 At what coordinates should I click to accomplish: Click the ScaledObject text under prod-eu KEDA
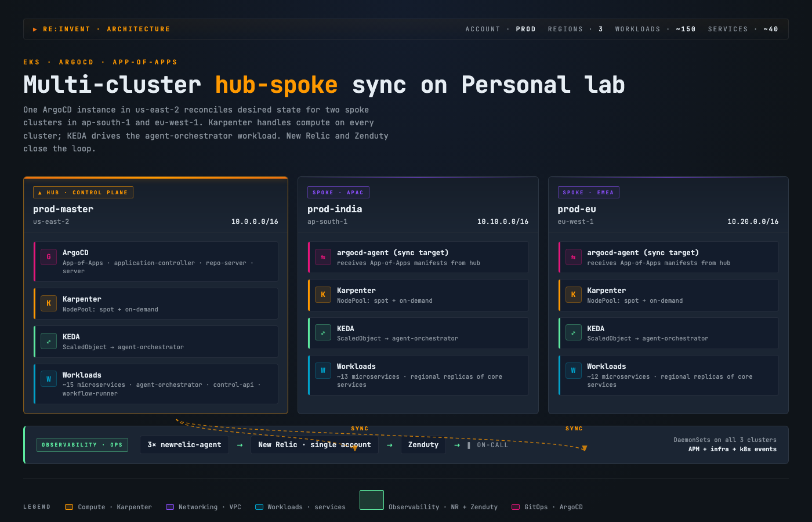[x=647, y=339]
